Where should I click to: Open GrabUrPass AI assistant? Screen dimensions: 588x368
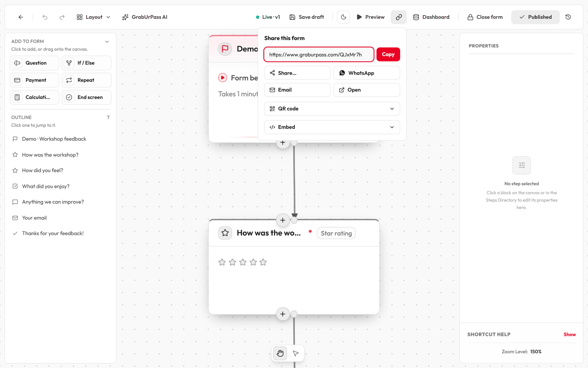(x=145, y=17)
